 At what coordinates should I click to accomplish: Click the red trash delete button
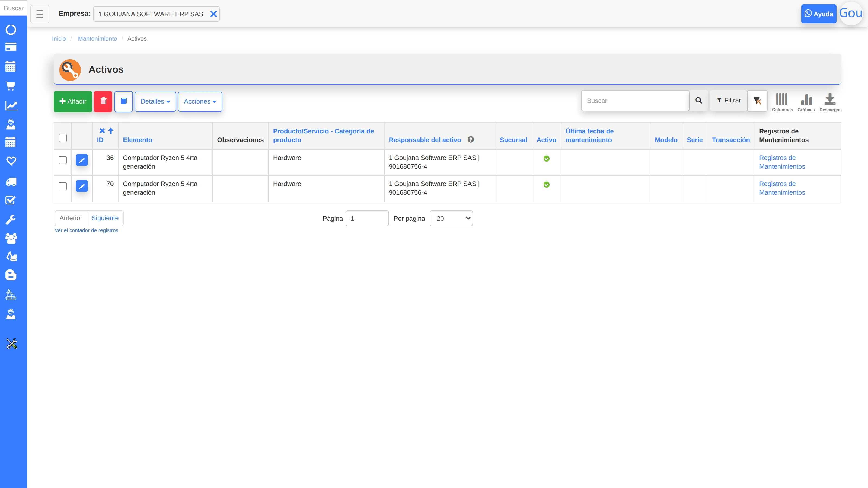[103, 101]
